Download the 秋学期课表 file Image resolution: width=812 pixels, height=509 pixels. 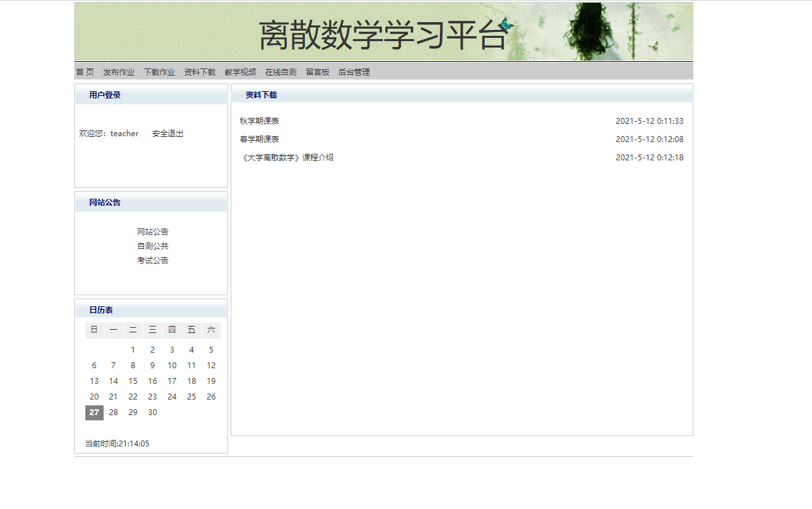(260, 121)
